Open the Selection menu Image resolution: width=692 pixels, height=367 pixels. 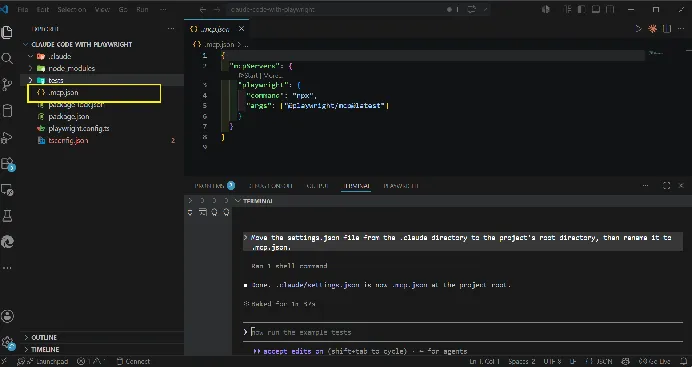[x=71, y=9]
